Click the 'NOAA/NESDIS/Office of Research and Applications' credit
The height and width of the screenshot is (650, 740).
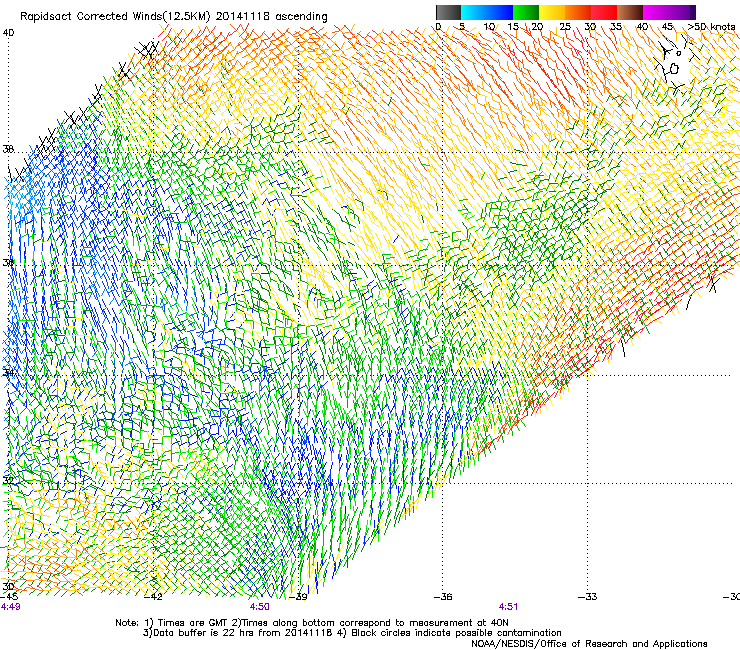589,644
